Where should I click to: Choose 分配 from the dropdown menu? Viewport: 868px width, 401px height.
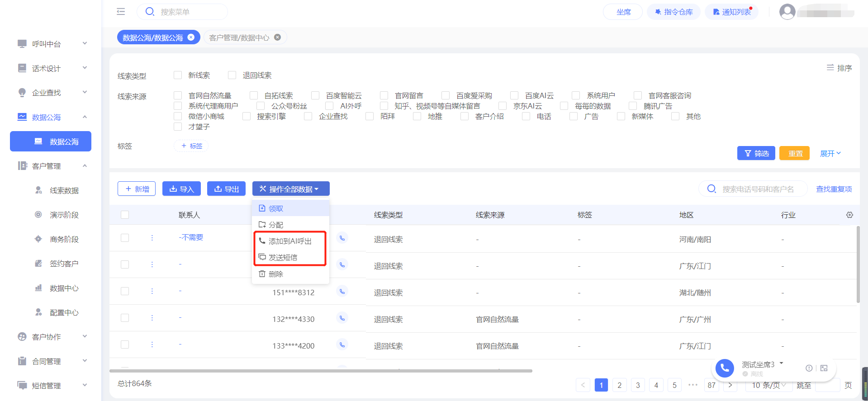tap(290, 225)
